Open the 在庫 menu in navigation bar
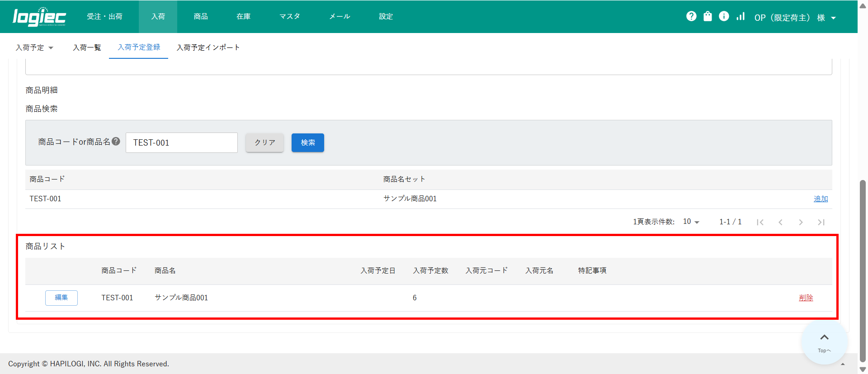The height and width of the screenshot is (374, 868). click(243, 16)
